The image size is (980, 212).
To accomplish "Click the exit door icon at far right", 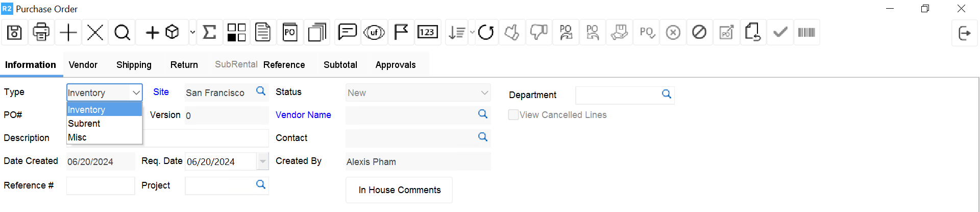I will [964, 33].
